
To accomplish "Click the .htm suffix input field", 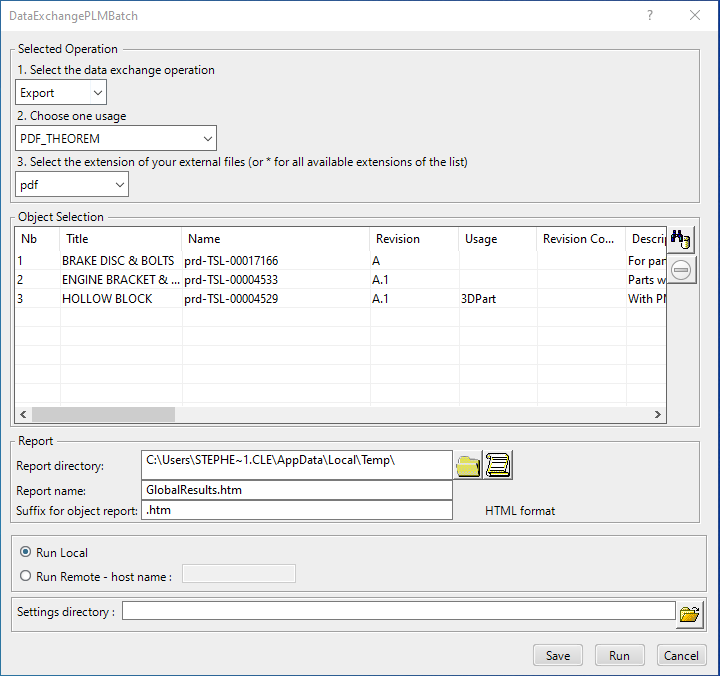I will (x=297, y=510).
